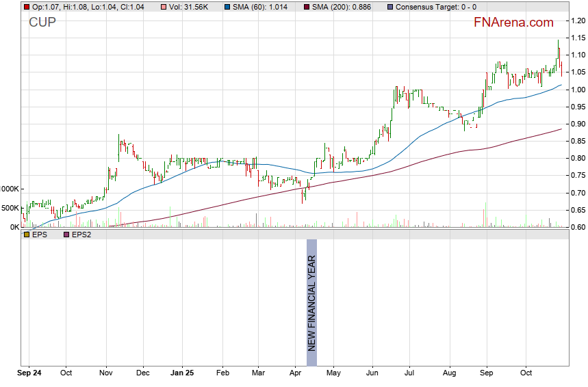Click the 1000K volume axis label

click(x=10, y=189)
